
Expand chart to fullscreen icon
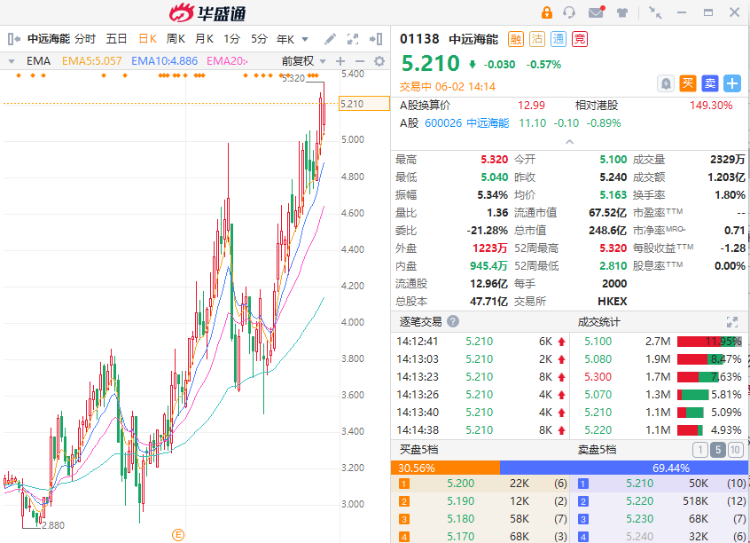point(353,39)
